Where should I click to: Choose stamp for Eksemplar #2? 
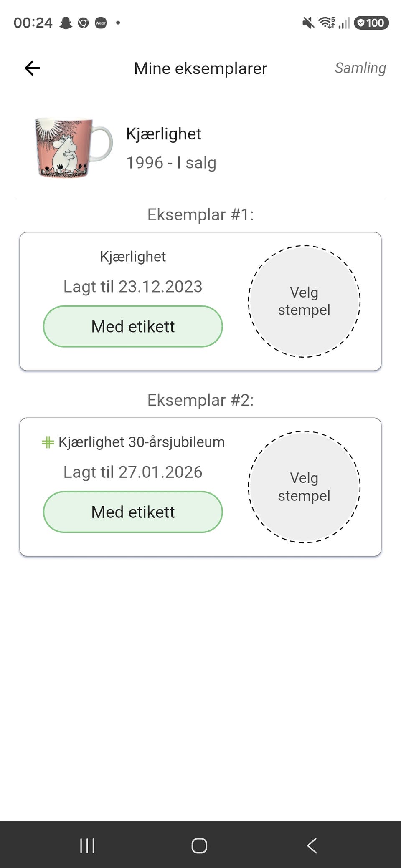click(x=304, y=487)
